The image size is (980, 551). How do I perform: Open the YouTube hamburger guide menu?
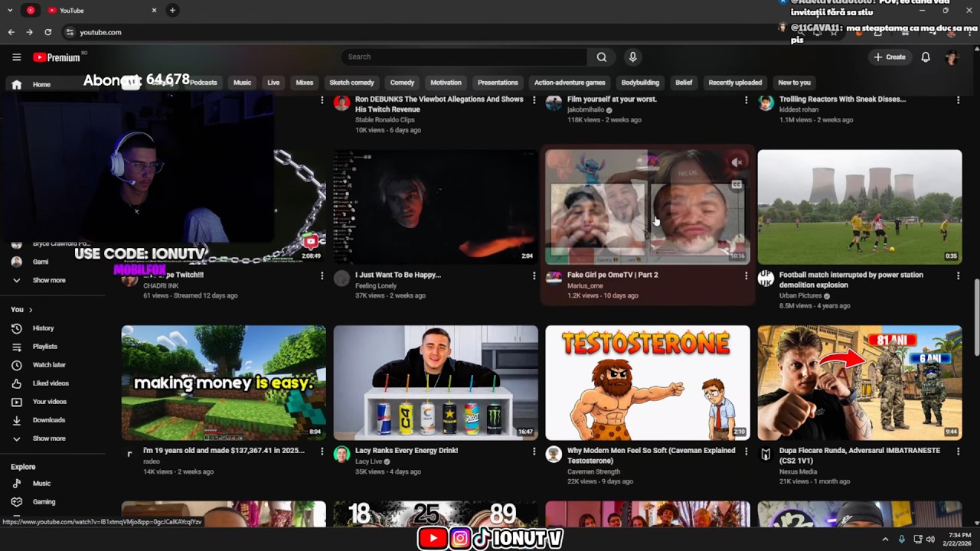tap(16, 57)
